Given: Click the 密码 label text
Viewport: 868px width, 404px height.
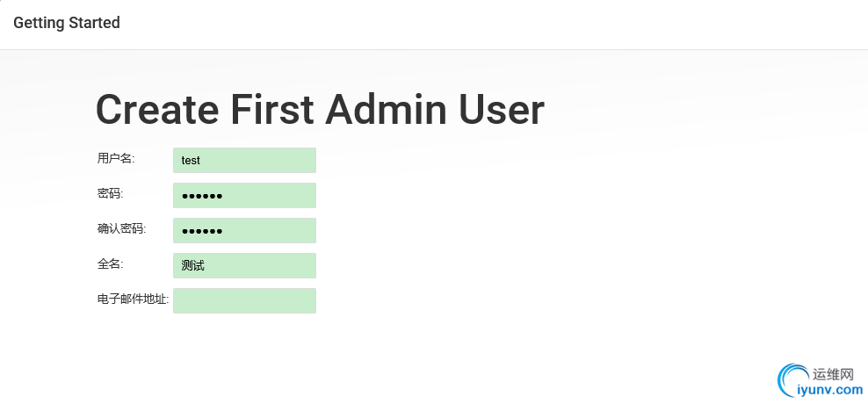Looking at the screenshot, I should [110, 194].
